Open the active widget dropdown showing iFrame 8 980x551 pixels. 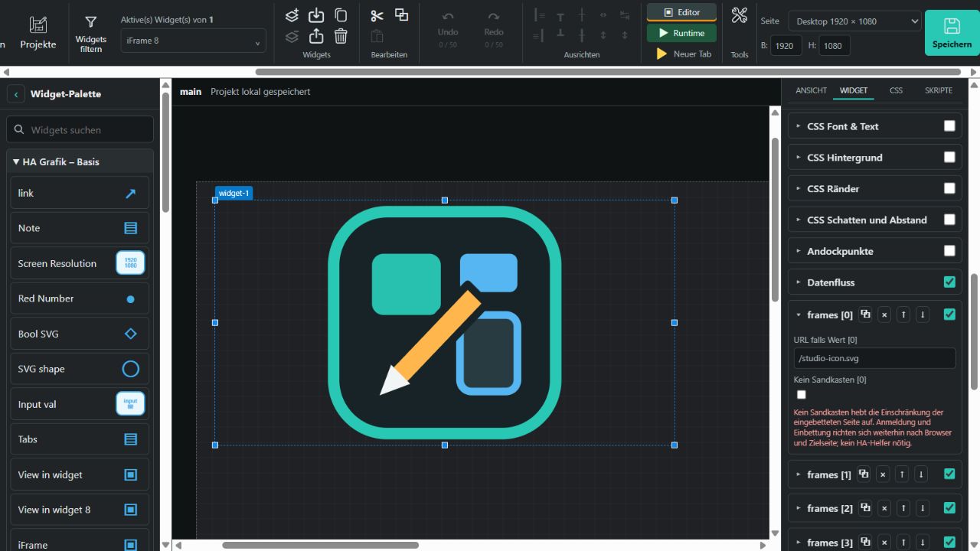[x=193, y=41]
